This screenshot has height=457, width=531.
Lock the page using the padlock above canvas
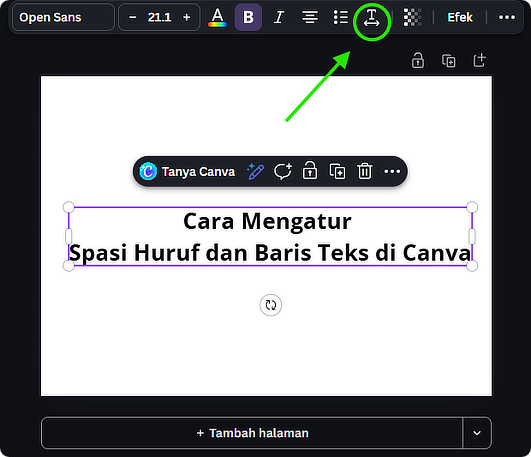pyautogui.click(x=418, y=60)
